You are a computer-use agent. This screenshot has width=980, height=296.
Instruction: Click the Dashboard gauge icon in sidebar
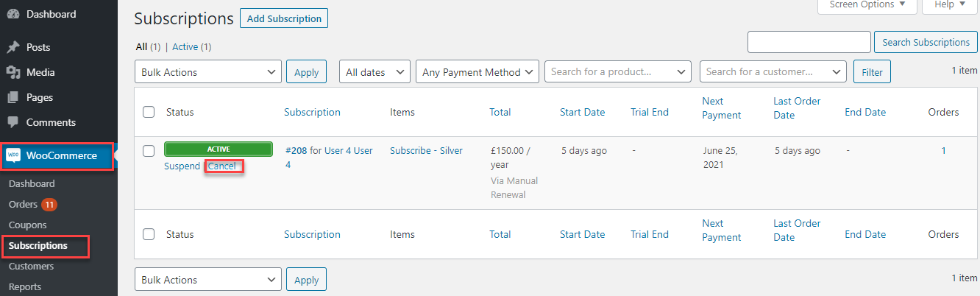click(x=13, y=14)
